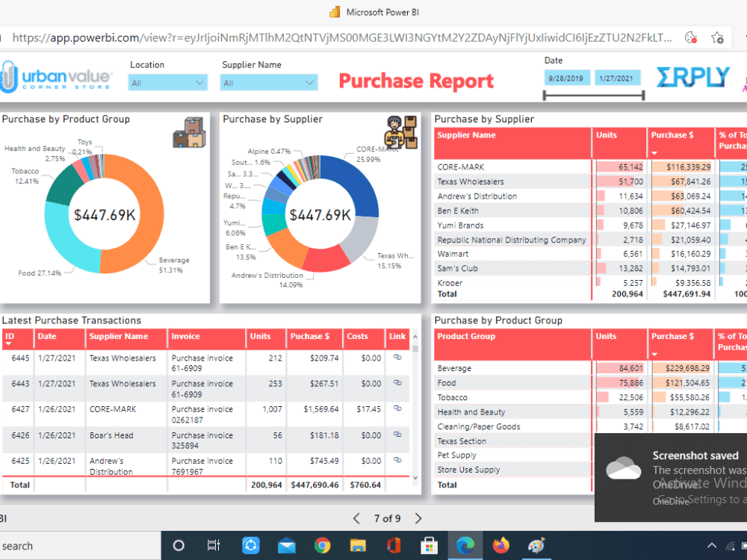Select Yumi Brands supplier row

[590, 225]
